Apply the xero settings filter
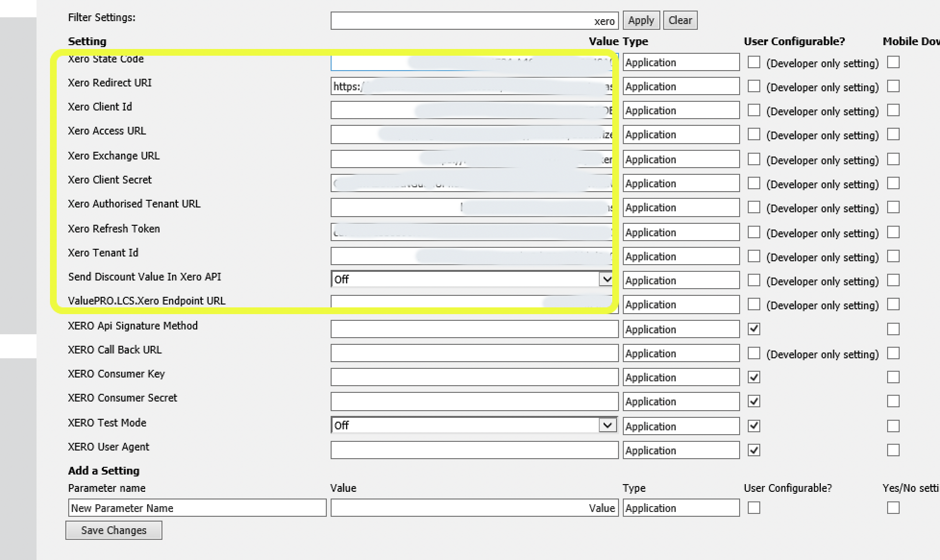940x560 pixels. [x=641, y=20]
